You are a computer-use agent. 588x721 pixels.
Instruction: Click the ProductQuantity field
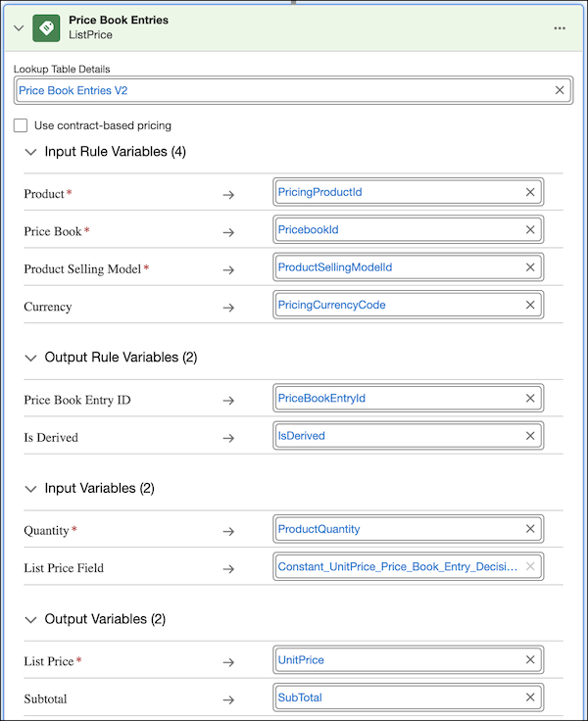408,529
